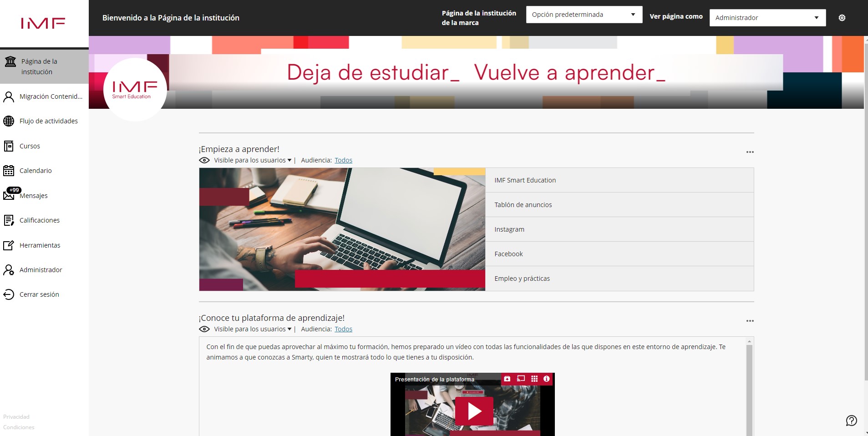Click the Cerrar sesión logout icon
Screen dimensions: 868x436
[9, 294]
